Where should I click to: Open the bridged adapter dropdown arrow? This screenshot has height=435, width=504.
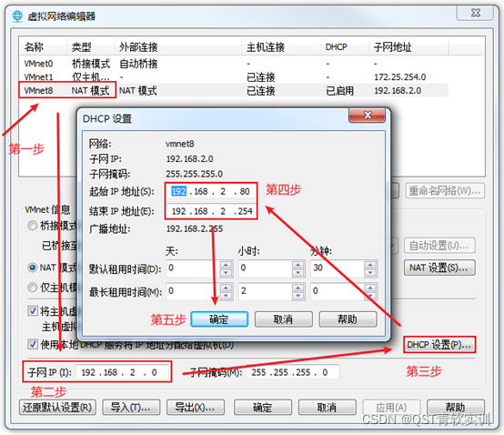(394, 246)
